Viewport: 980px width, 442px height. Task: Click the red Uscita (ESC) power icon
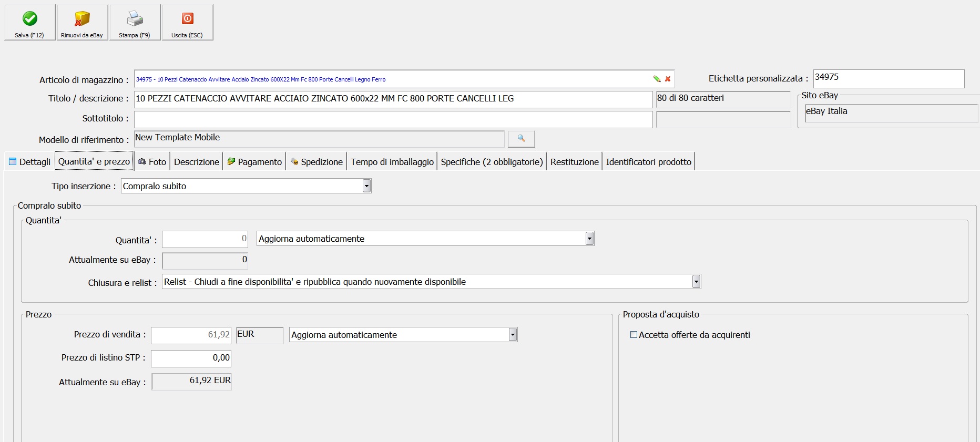(x=188, y=19)
